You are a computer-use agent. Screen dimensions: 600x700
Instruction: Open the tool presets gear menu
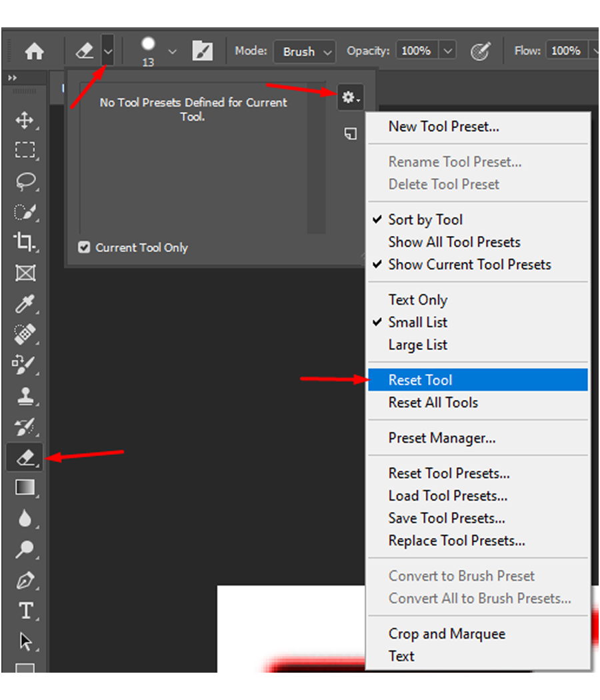pos(349,97)
